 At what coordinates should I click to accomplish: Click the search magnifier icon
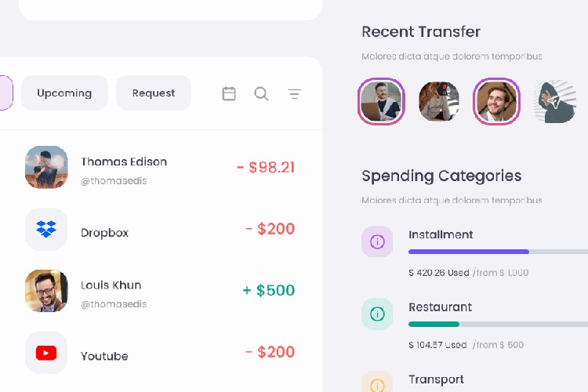point(261,93)
